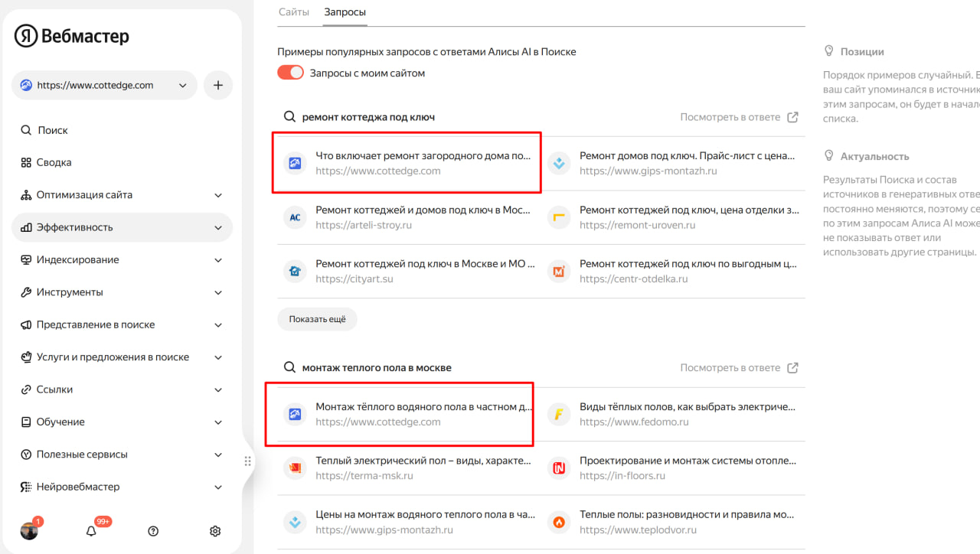Screen dimensions: 980x554
Task: Open settings gear icon
Action: click(215, 531)
